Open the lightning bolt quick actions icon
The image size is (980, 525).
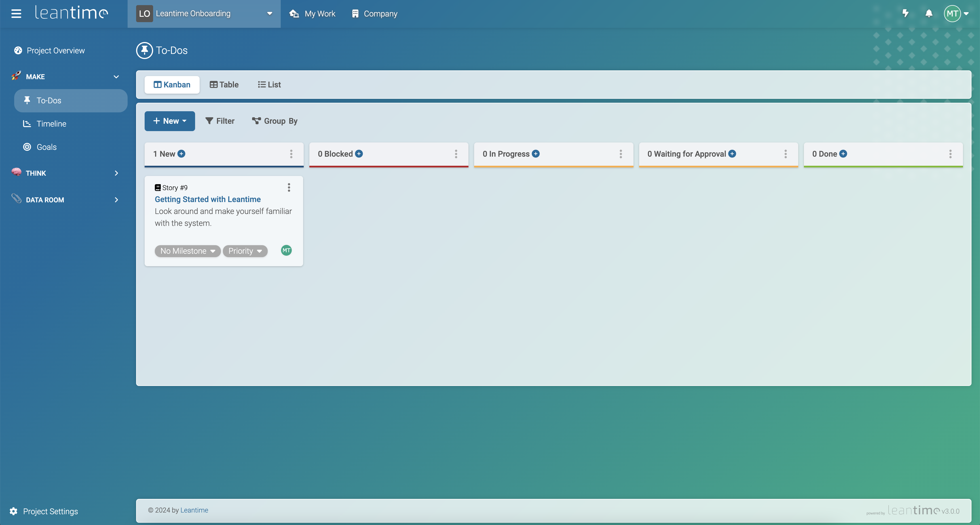coord(905,13)
